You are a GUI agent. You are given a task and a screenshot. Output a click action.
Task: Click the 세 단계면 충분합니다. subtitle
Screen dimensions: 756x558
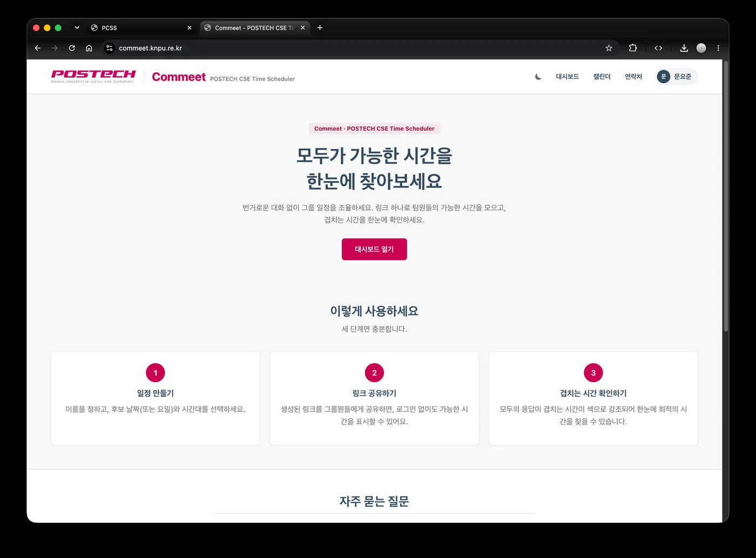tap(374, 329)
